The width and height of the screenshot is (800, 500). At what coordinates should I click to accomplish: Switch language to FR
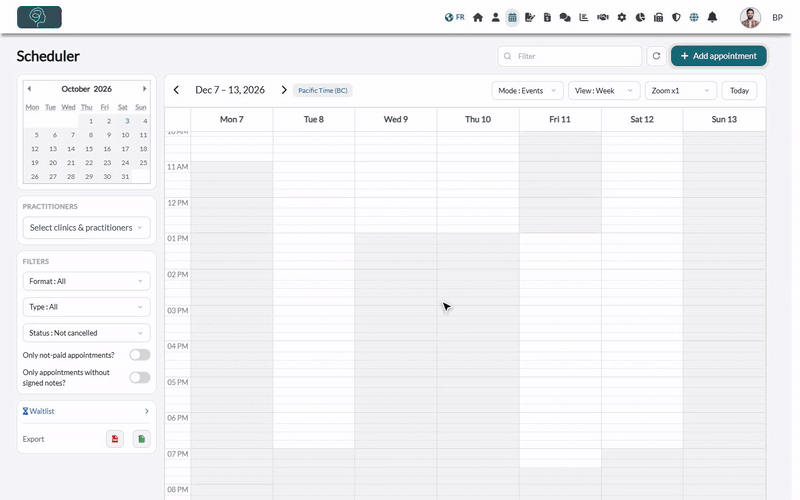pos(455,17)
